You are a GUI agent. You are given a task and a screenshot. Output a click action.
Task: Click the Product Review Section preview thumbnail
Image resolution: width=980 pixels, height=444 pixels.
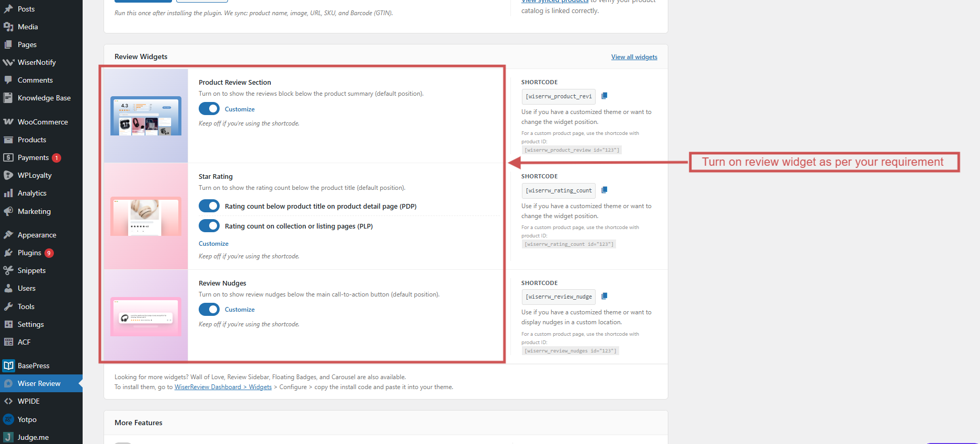146,116
